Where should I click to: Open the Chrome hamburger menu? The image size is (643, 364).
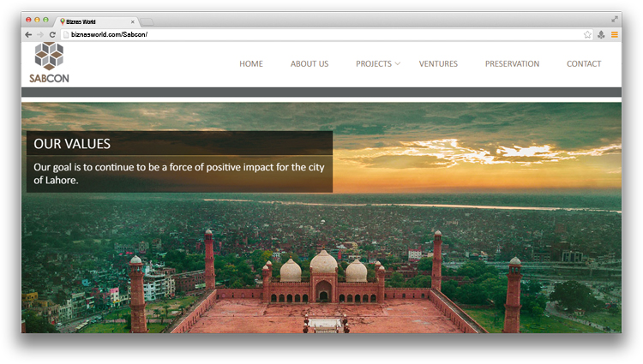(x=614, y=34)
